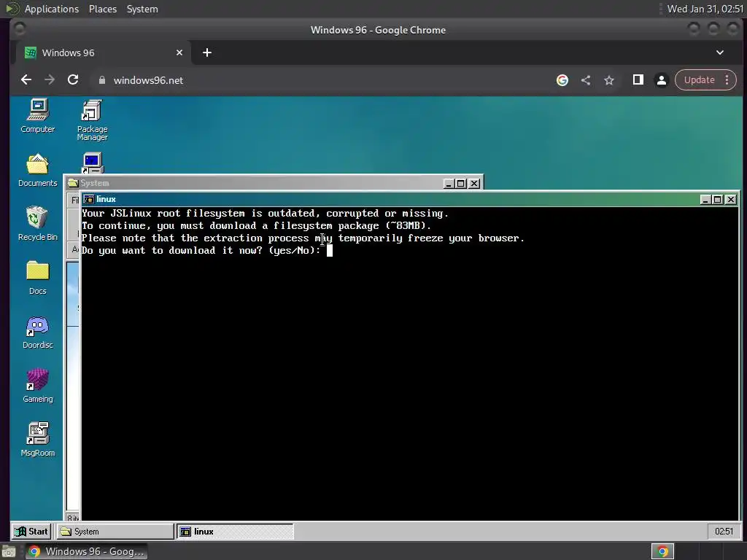Viewport: 747px width, 560px height.
Task: Click the site lock icon
Action: point(102,80)
